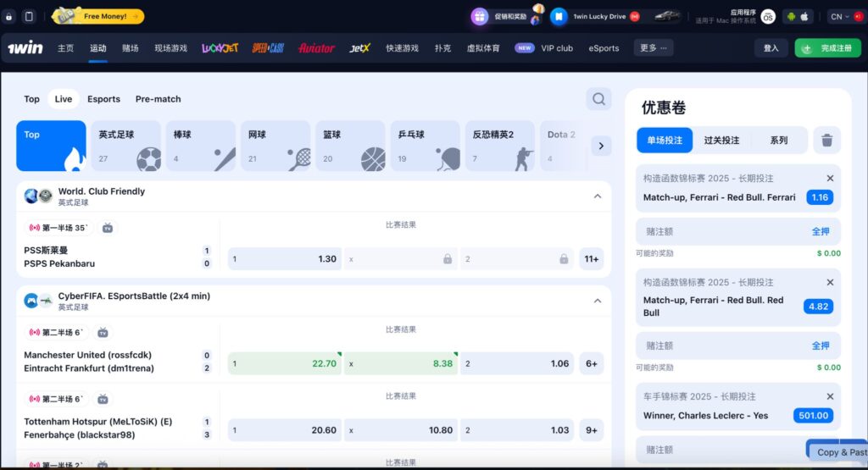Screen dimensions: 868x470
Task: Click the Mac OS app icon
Action: coord(768,17)
